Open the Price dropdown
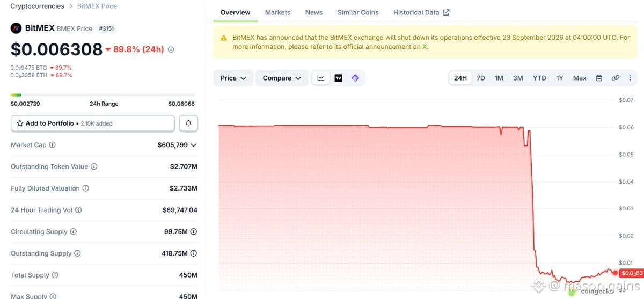Image resolution: width=644 pixels, height=299 pixels. click(233, 78)
